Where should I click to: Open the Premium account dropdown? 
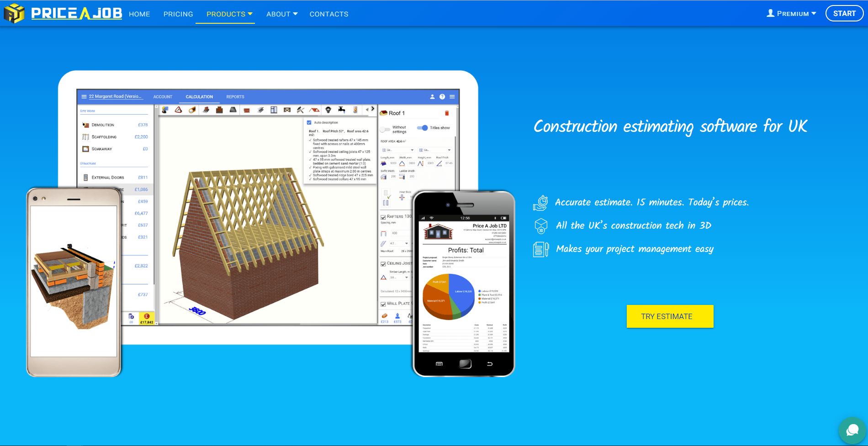click(x=791, y=14)
